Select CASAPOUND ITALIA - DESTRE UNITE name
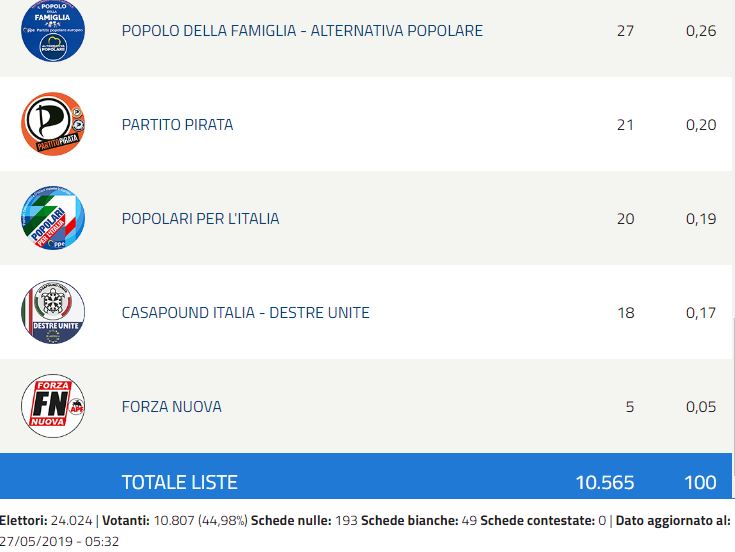735x552 pixels. (246, 313)
